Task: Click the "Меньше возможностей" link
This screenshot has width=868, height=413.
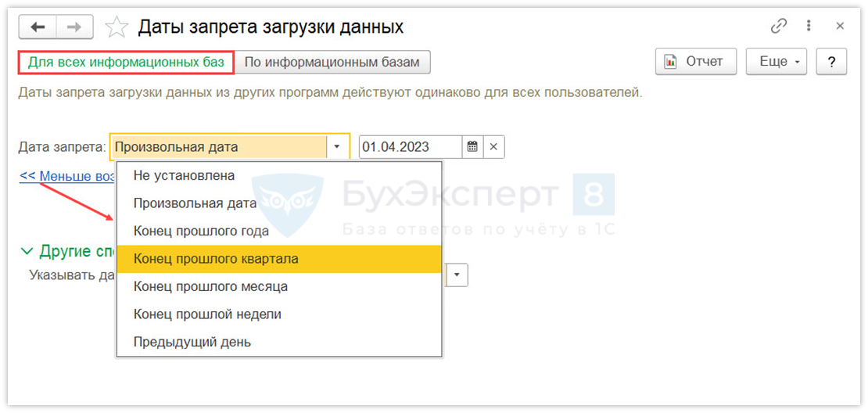Action: 67,176
